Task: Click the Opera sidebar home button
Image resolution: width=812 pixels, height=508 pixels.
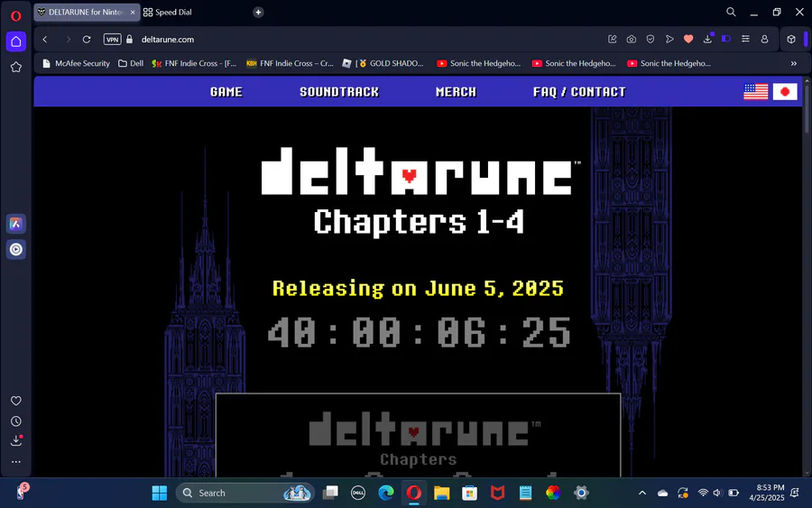Action: point(16,42)
